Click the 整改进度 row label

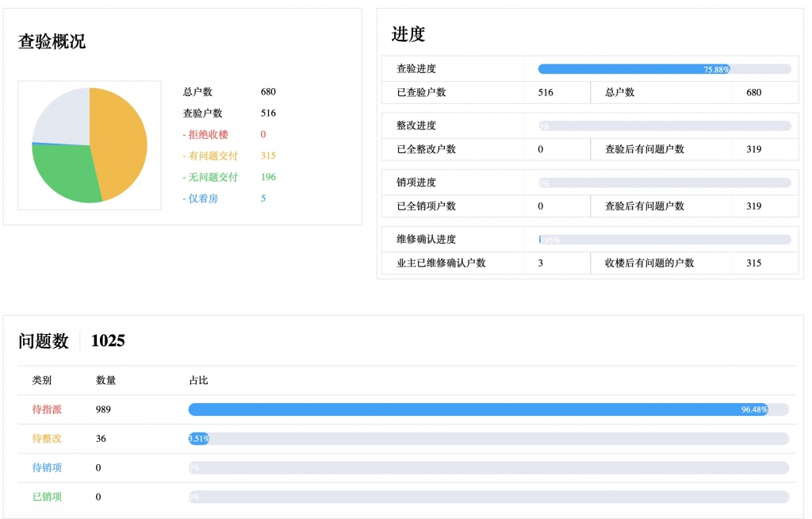(416, 125)
